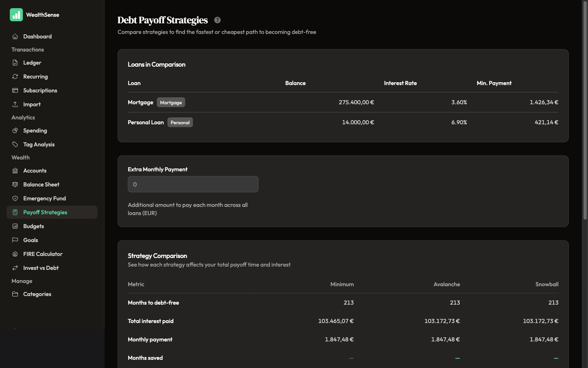Open the FIRE Calculator
This screenshot has width=588, height=368.
pyautogui.click(x=52, y=254)
